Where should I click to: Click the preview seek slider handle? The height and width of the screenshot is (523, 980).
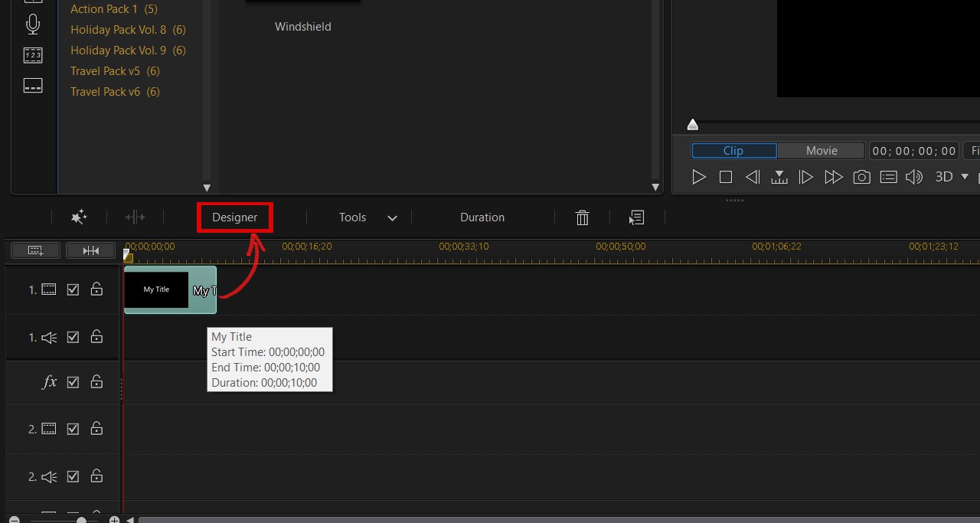pos(692,125)
